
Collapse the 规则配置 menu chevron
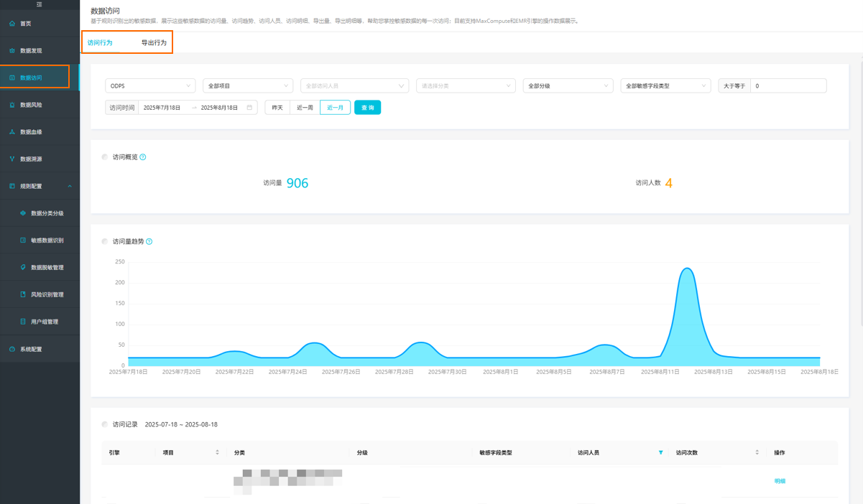70,186
